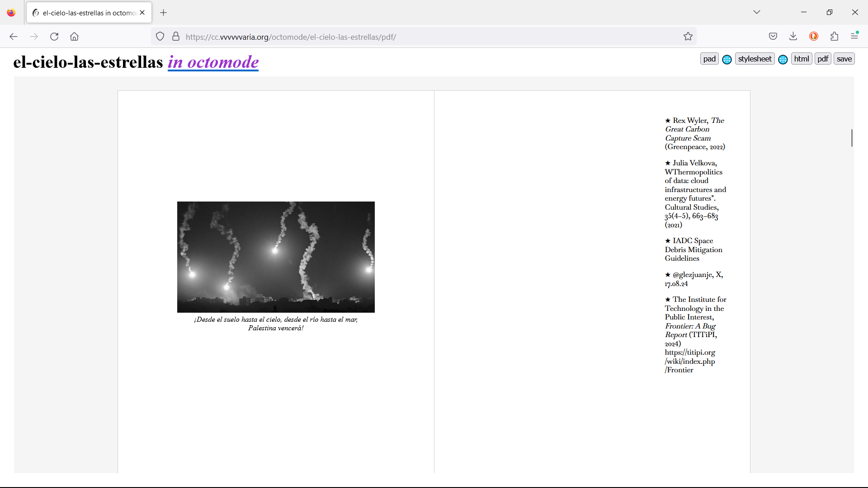The width and height of the screenshot is (868, 488).
Task: Close the el-cielo-las-estrellas tab
Action: (x=142, y=13)
